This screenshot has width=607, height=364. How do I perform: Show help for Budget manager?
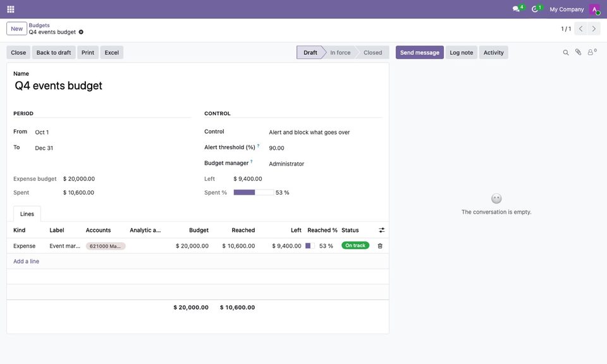click(251, 162)
